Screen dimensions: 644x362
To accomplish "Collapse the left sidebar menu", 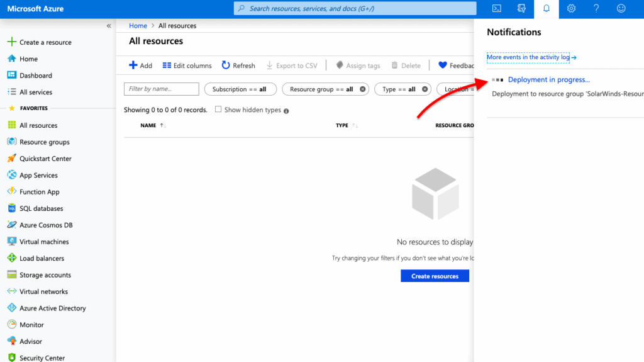I will 109,26.
